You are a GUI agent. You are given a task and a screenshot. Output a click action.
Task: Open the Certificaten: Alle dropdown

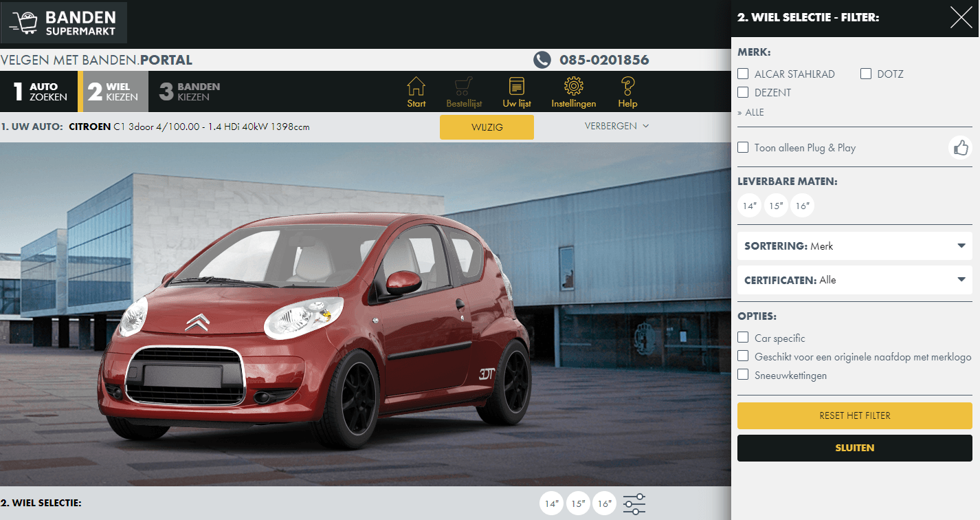[x=855, y=280]
